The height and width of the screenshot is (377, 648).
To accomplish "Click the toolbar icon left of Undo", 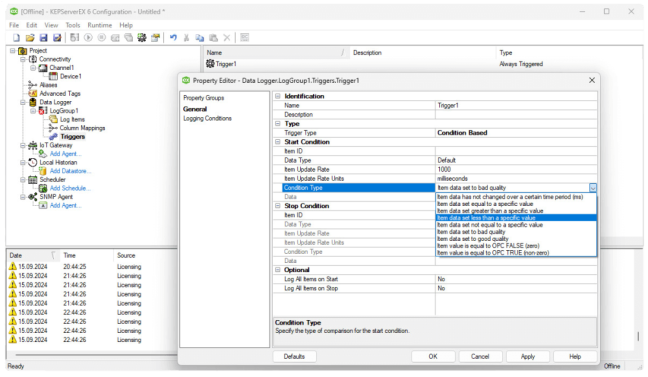I will pyautogui.click(x=155, y=38).
